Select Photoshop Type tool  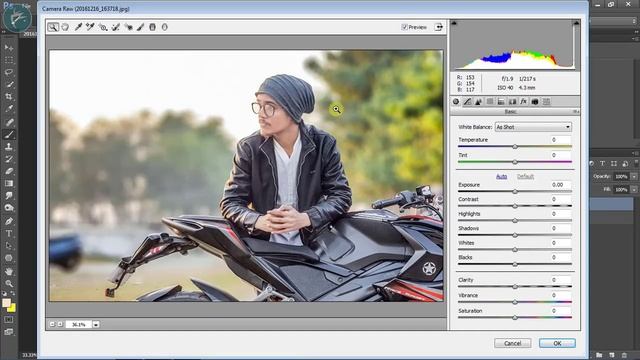coord(9,234)
